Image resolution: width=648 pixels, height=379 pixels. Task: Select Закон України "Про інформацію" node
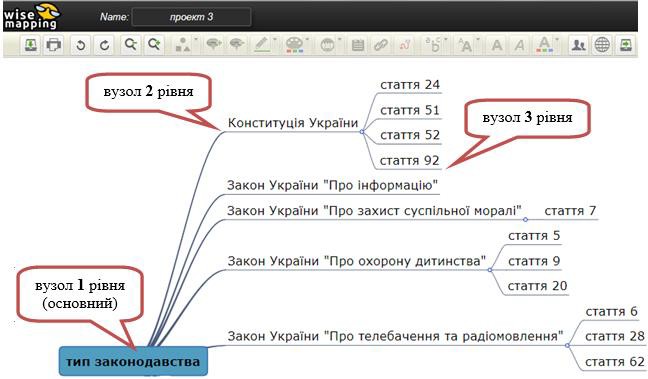[332, 185]
